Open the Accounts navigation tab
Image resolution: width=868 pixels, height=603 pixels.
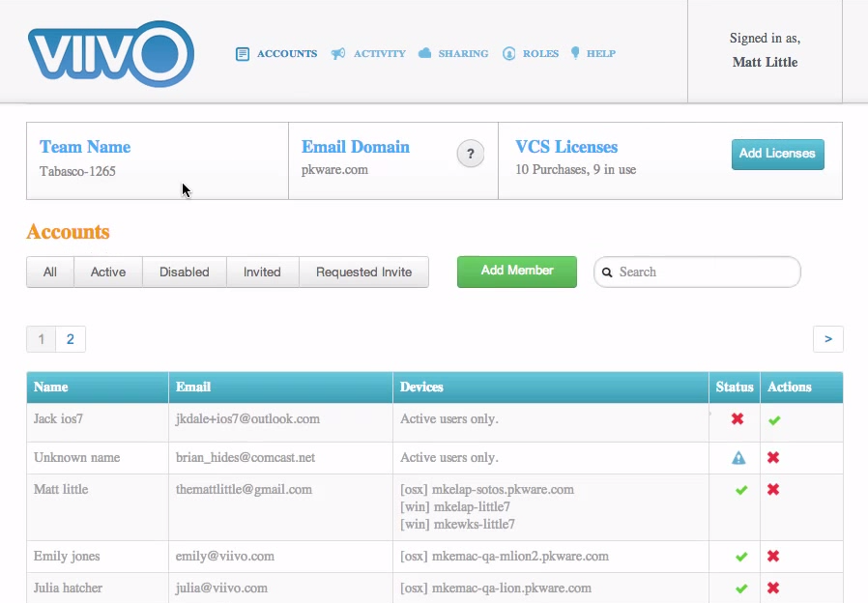[x=277, y=54]
